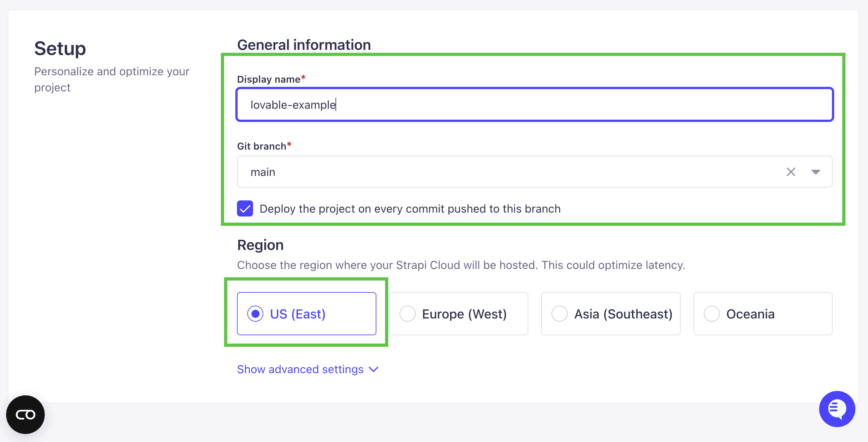868x442 pixels.
Task: Click the Region heading
Action: tap(260, 245)
